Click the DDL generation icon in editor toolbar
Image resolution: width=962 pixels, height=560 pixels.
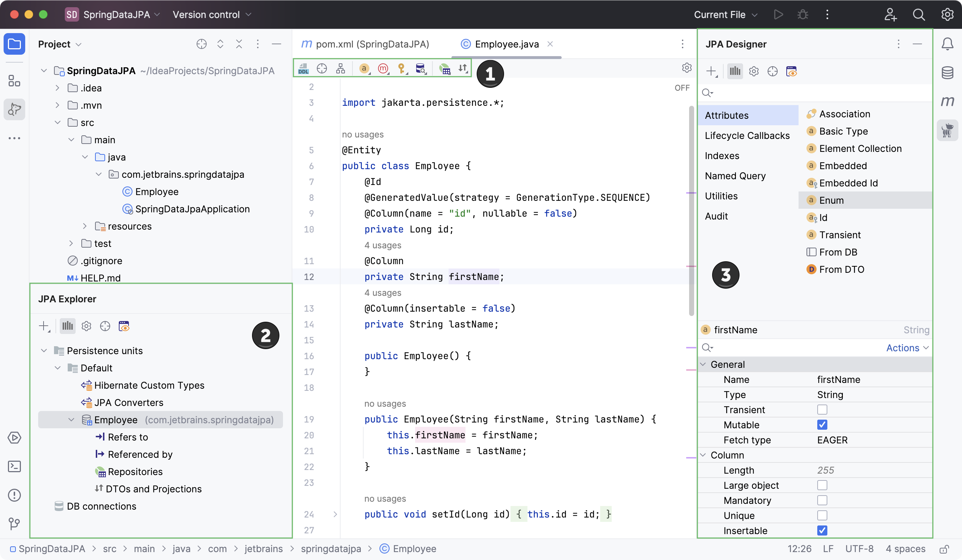click(x=304, y=69)
